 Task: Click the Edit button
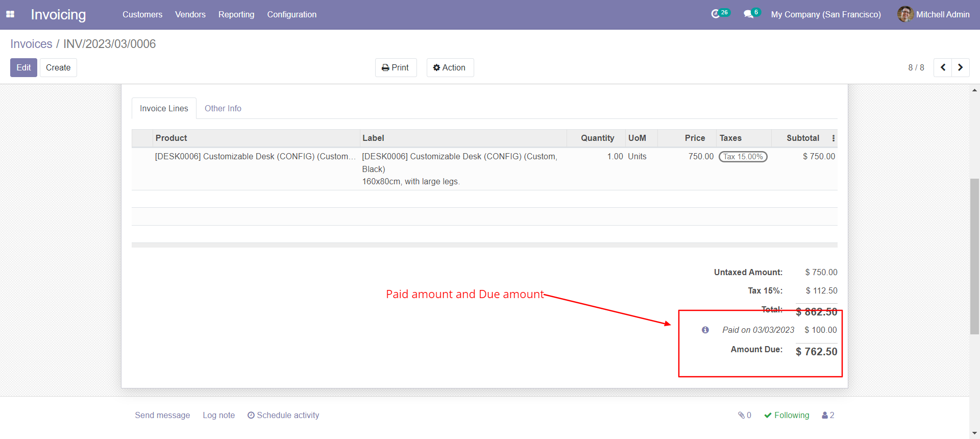pyautogui.click(x=23, y=67)
